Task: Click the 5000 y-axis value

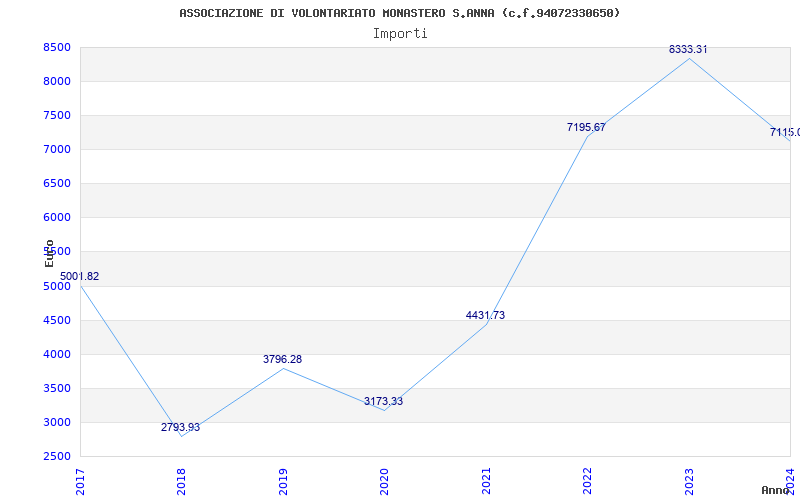Action: point(57,287)
